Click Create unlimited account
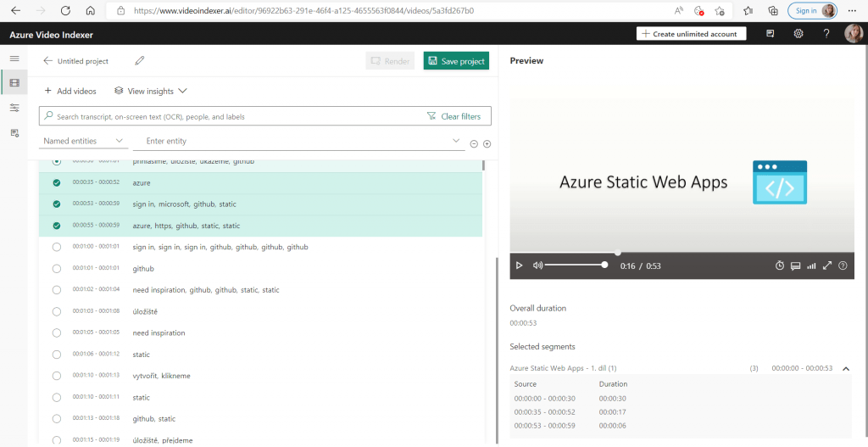The width and height of the screenshot is (868, 447). (x=692, y=34)
